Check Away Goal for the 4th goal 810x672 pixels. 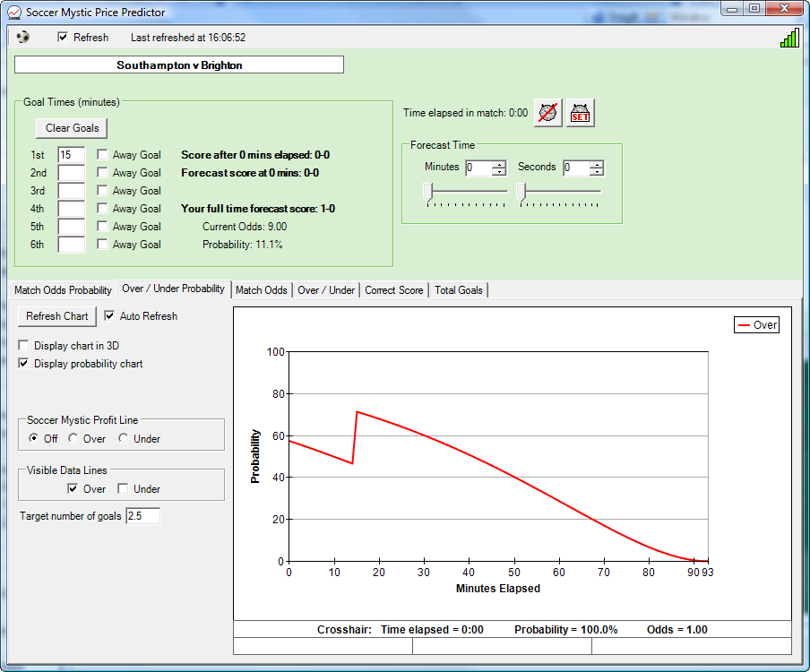coord(102,208)
